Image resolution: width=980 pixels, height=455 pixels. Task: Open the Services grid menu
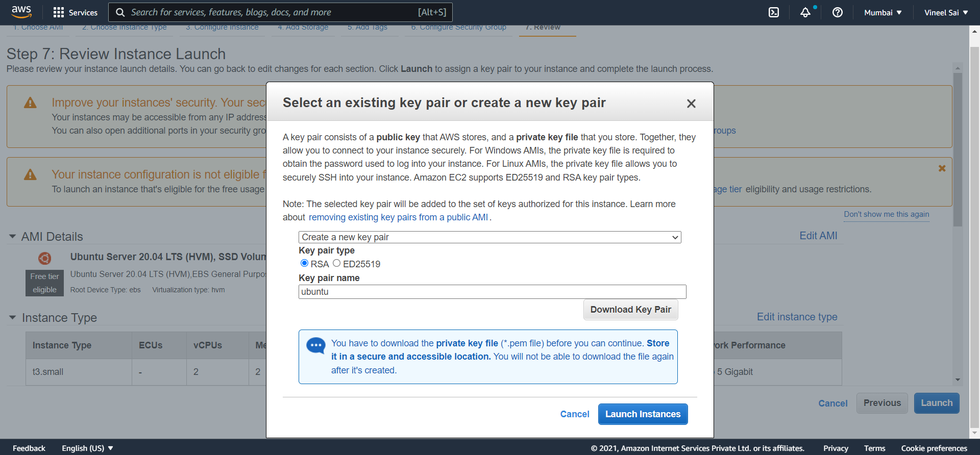click(x=75, y=12)
